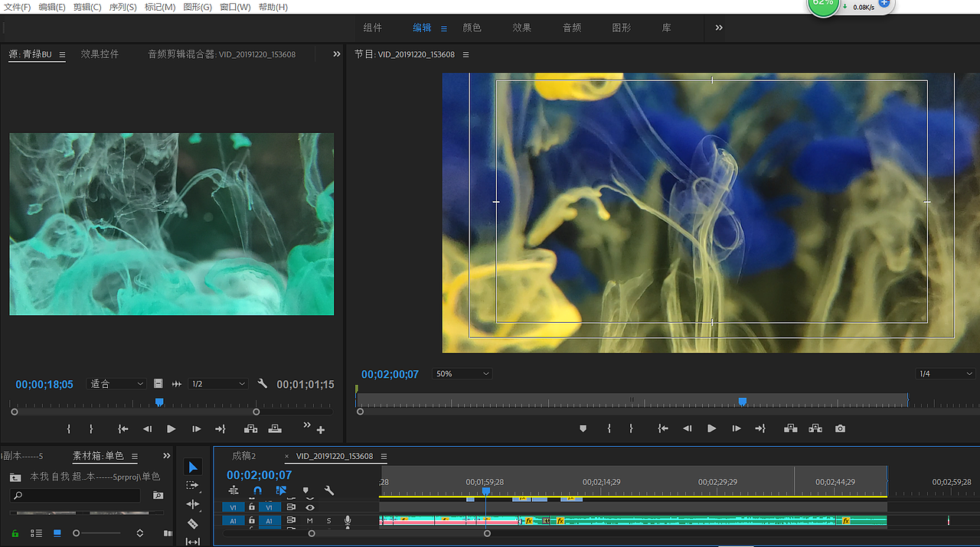Step forward one frame in program monitor
The width and height of the screenshot is (980, 547).
pyautogui.click(x=737, y=428)
